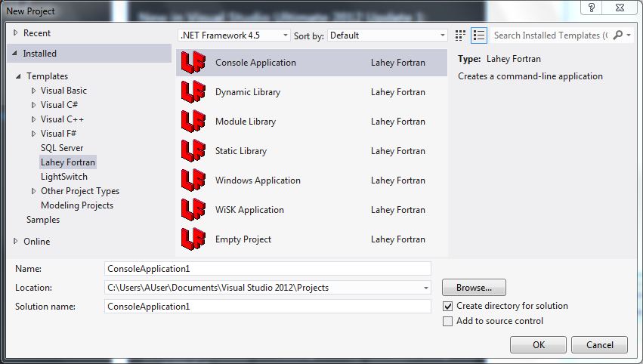Click the Recent heading label
Image resolution: width=643 pixels, height=364 pixels.
[37, 33]
